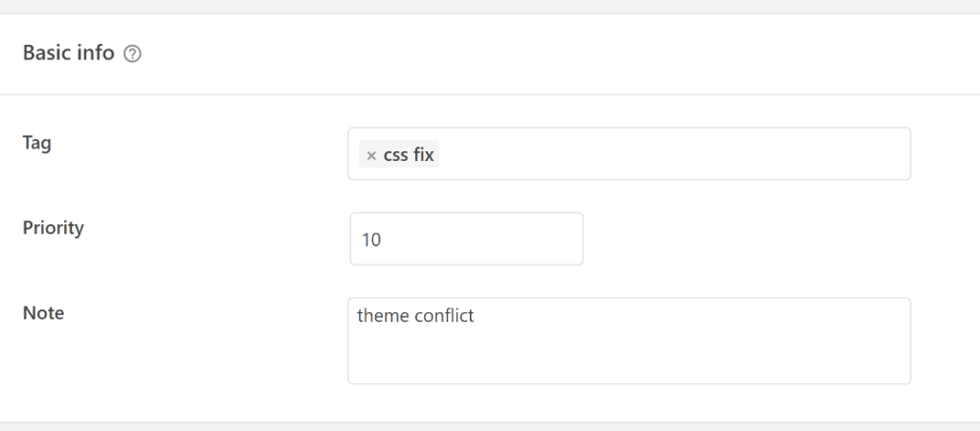The width and height of the screenshot is (980, 431).
Task: Remove the css fix tag
Action: coord(371,155)
